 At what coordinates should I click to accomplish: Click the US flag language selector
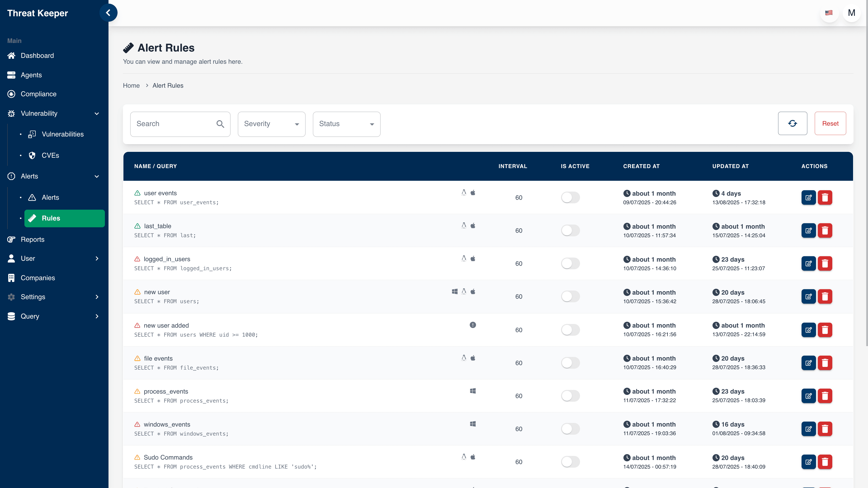pos(829,13)
